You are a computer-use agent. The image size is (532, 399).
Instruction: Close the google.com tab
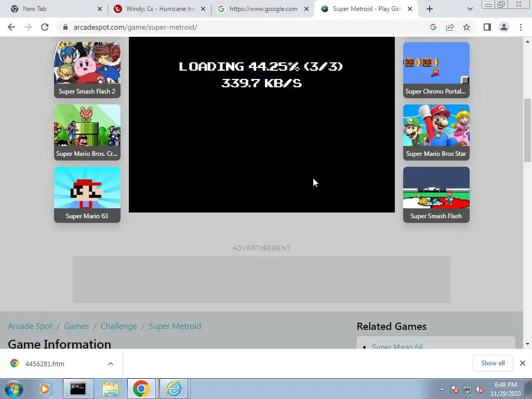307,9
